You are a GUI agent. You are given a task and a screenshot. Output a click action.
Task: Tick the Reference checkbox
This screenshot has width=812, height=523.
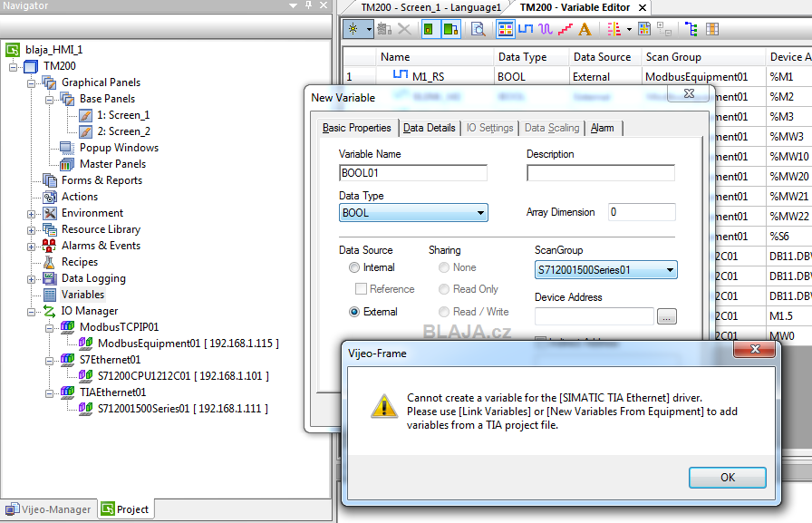[361, 288]
